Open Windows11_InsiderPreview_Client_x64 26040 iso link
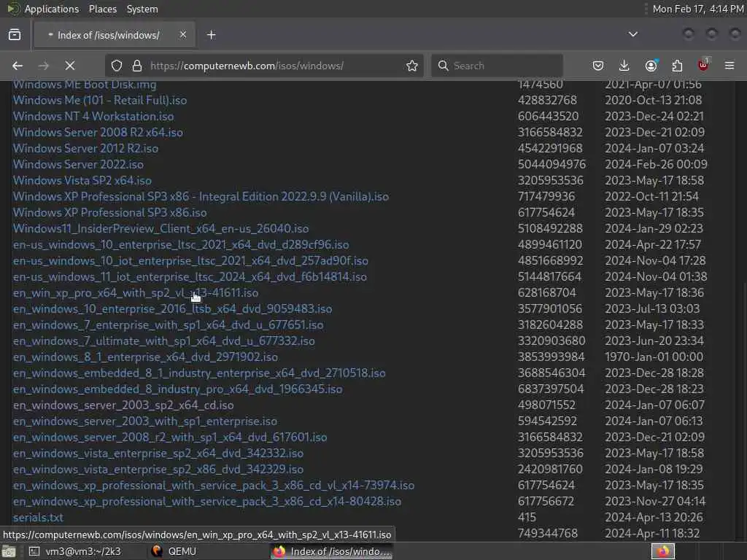747x560 pixels. pyautogui.click(x=160, y=228)
